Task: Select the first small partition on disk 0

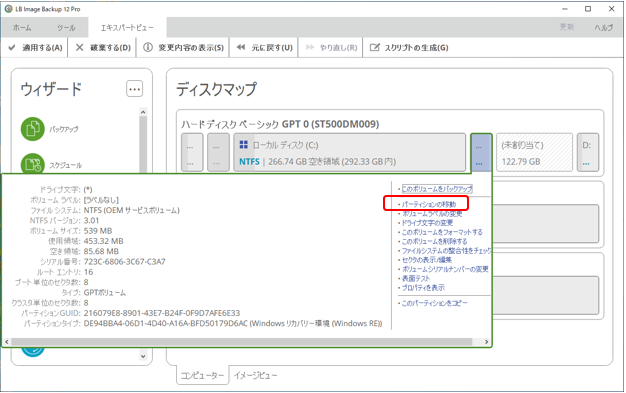Action: 192,153
